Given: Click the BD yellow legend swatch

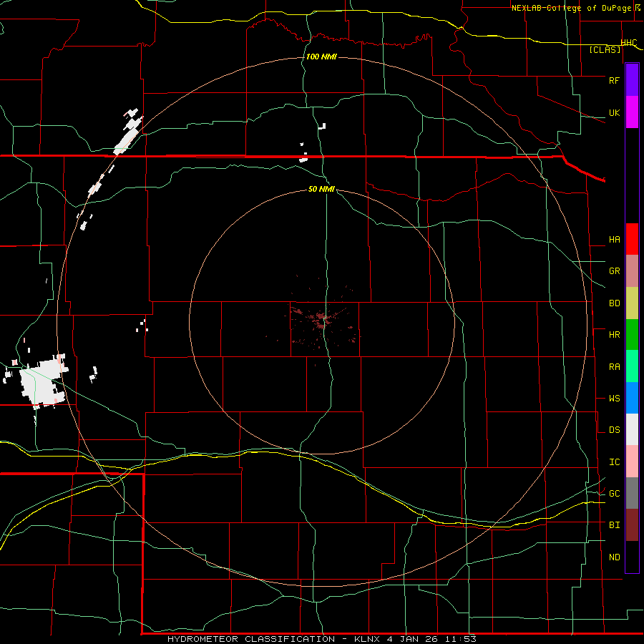Looking at the screenshot, I should click(632, 303).
